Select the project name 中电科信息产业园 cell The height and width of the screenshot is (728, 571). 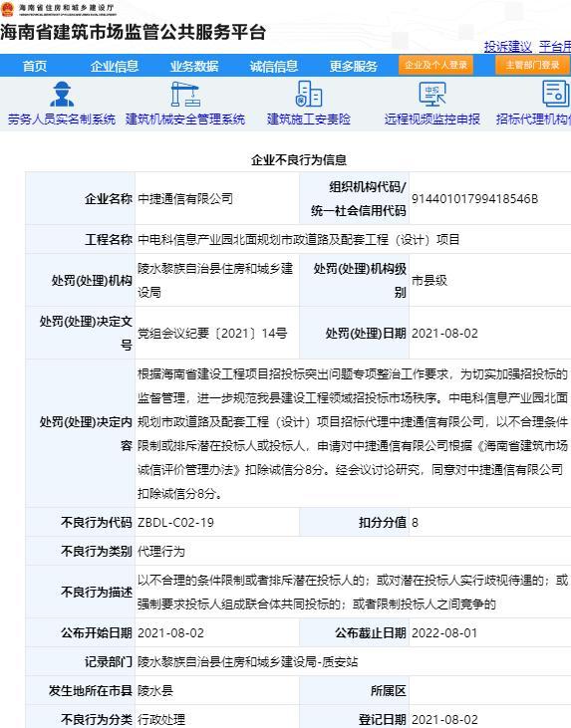(353, 240)
